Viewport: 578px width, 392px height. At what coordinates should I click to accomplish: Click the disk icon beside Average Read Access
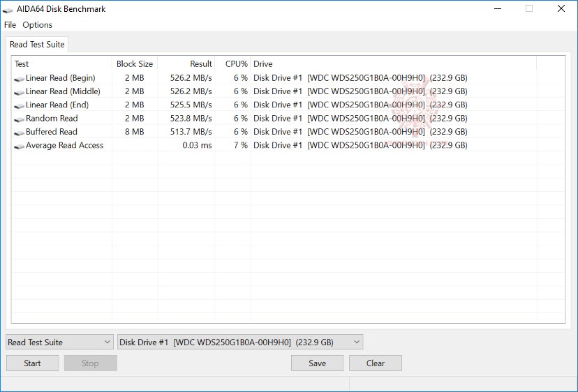point(19,146)
